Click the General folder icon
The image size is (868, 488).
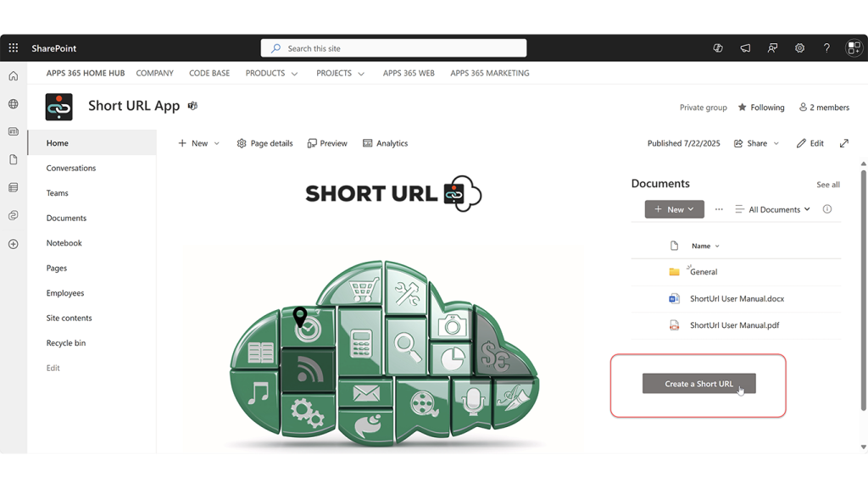(674, 272)
